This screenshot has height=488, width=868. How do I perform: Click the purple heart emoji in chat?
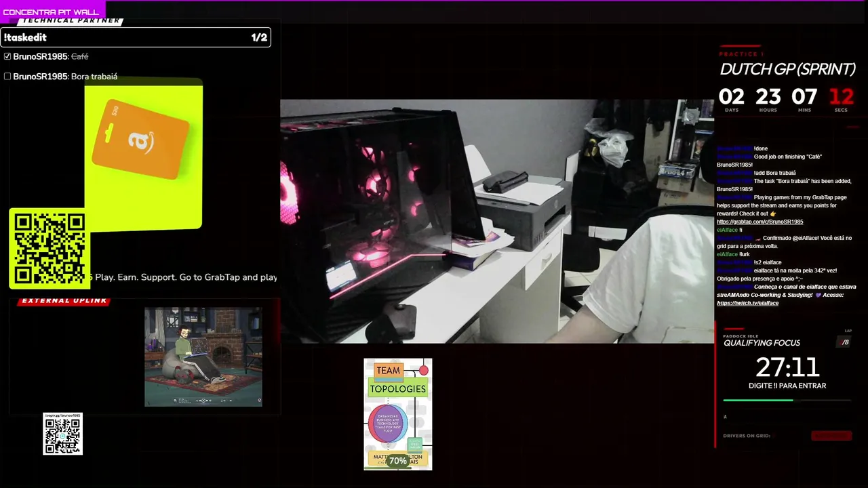(818, 295)
